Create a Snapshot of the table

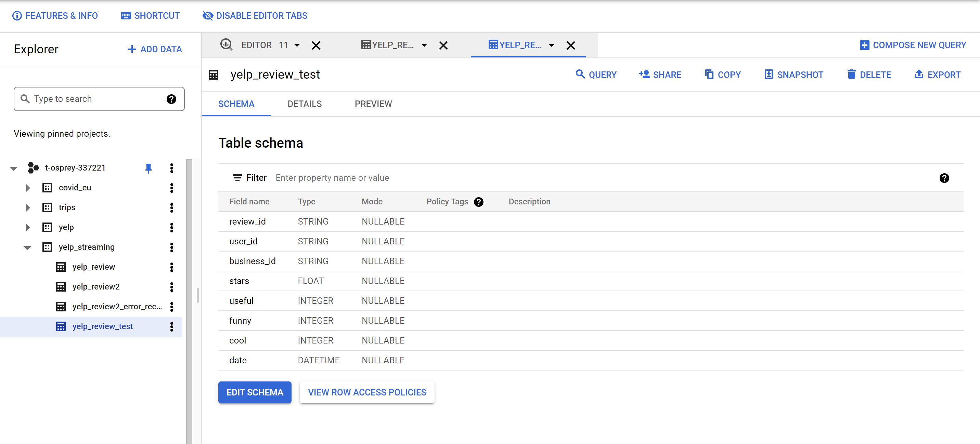click(x=794, y=75)
